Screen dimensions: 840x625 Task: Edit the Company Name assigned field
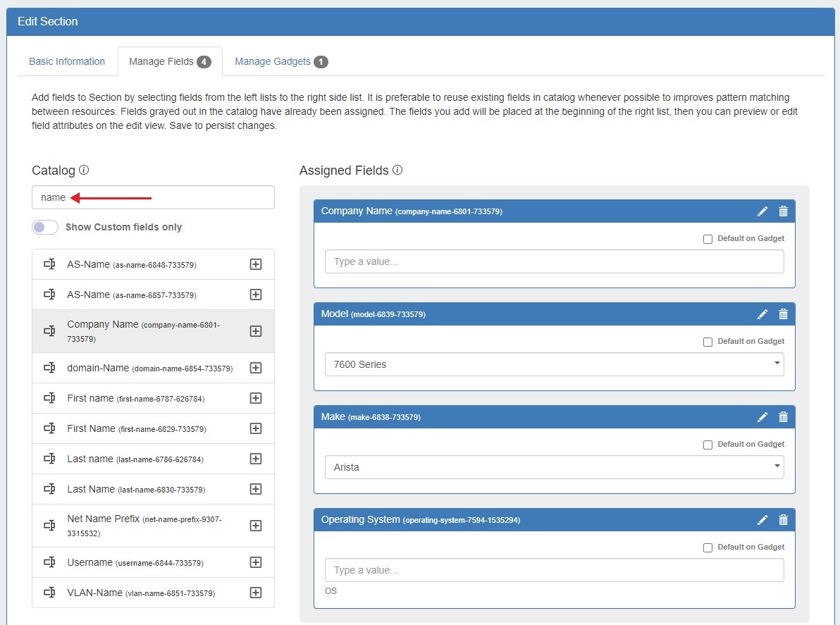coord(762,211)
